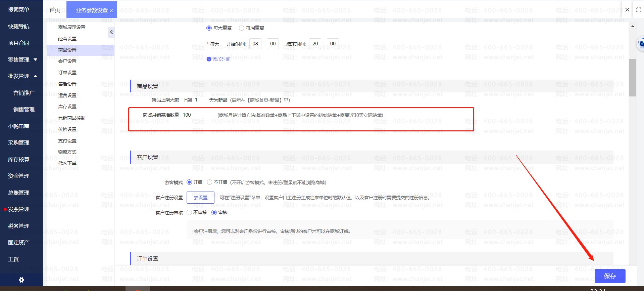Jump to 允销商品控制 section
Screen dimensions: 644x291
coord(72,118)
